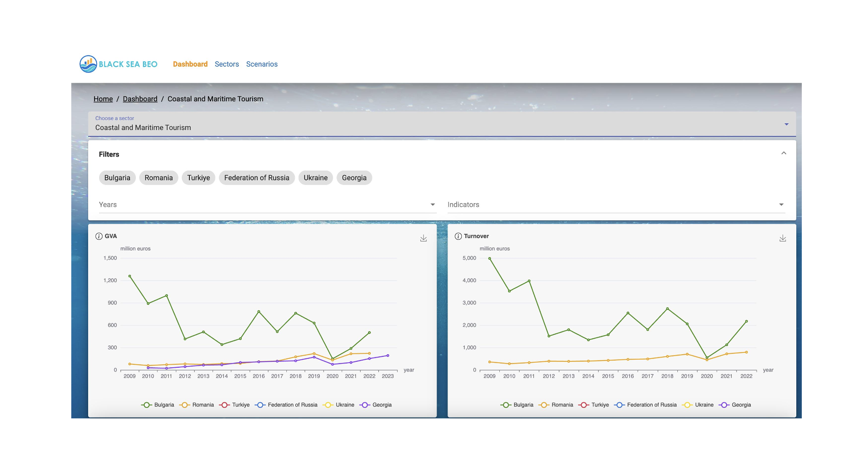This screenshot has height=472, width=868.
Task: Download the Turnover chart
Action: [783, 239]
